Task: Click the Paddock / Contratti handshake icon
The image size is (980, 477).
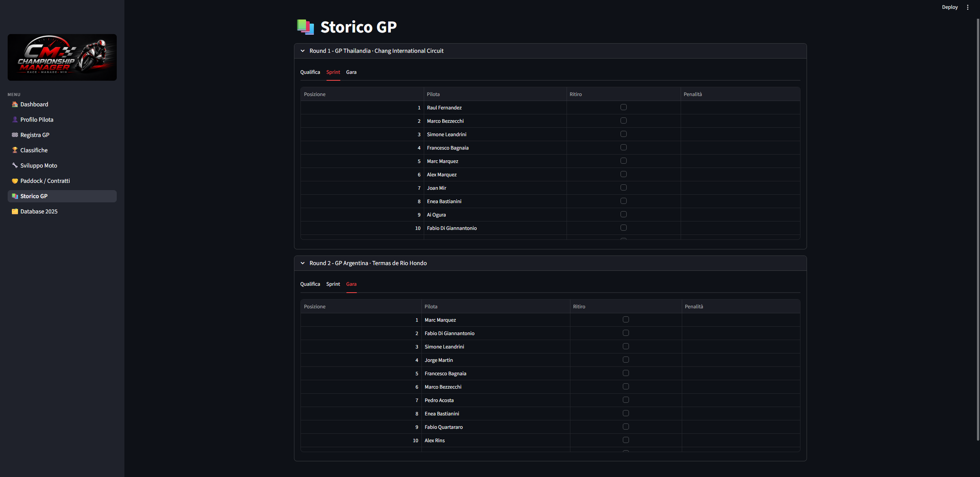Action: pyautogui.click(x=15, y=181)
